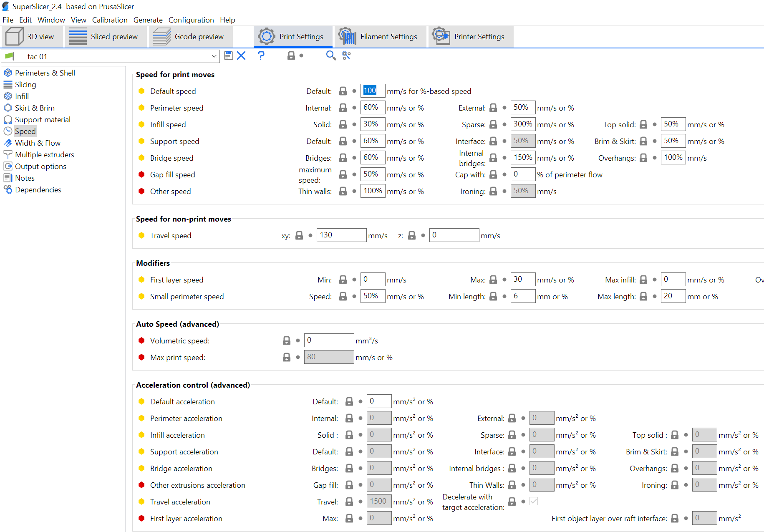Click the lock icon for Default speed
This screenshot has width=764, height=532.
(x=343, y=91)
